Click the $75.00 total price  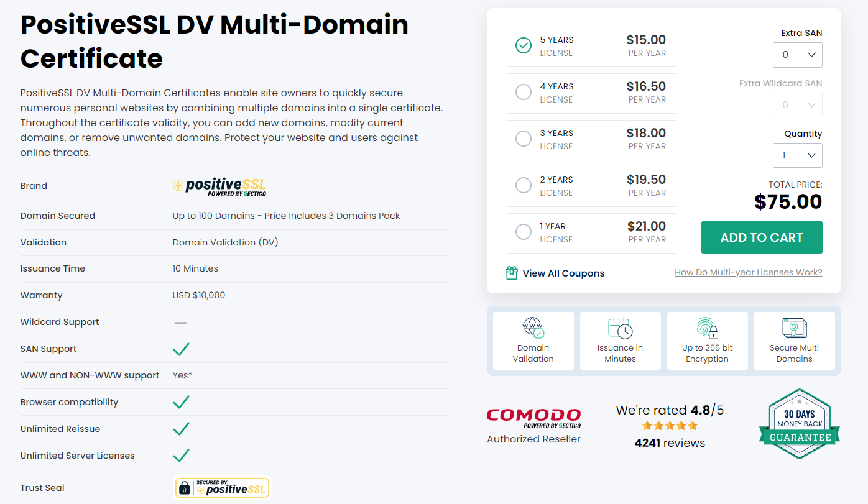788,201
